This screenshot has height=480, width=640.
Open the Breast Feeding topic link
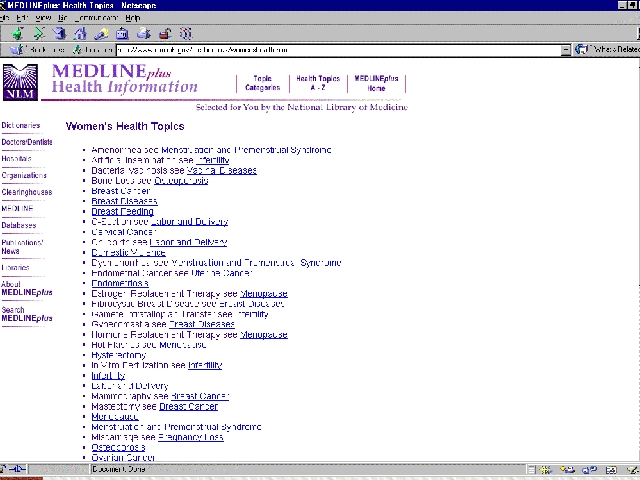(122, 212)
